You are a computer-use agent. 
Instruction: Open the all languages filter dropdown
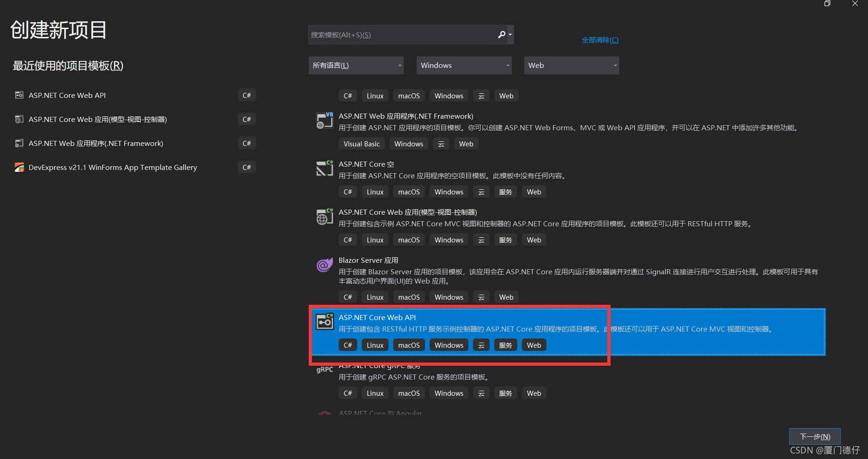(356, 66)
